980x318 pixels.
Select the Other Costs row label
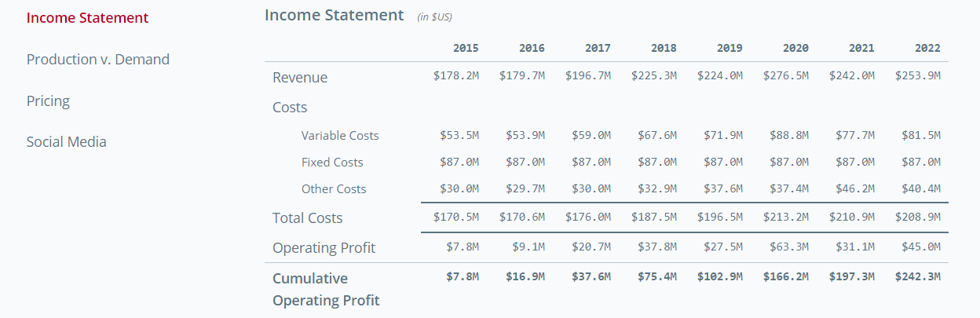[x=334, y=189]
